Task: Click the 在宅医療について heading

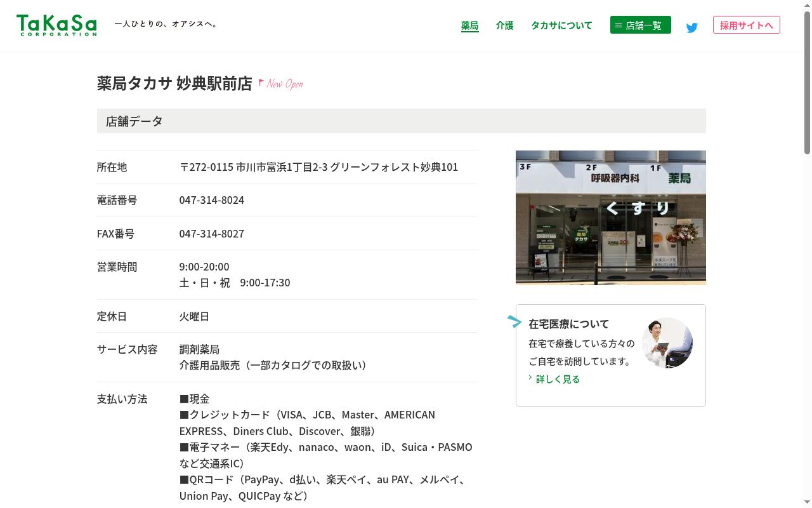Action: [x=568, y=324]
